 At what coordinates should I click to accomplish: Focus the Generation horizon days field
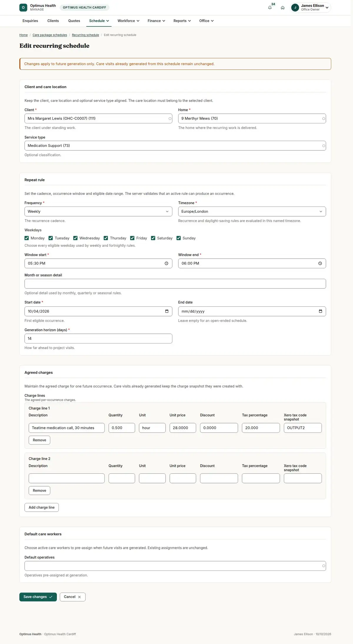[98, 338]
